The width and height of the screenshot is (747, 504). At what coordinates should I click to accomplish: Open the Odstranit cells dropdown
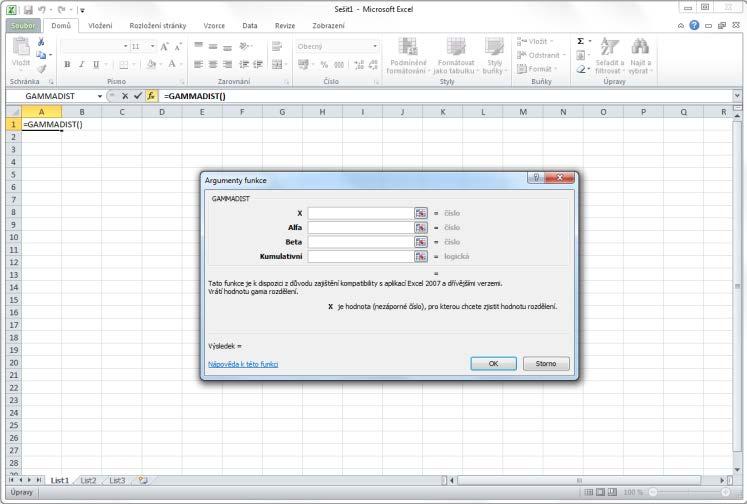click(541, 55)
